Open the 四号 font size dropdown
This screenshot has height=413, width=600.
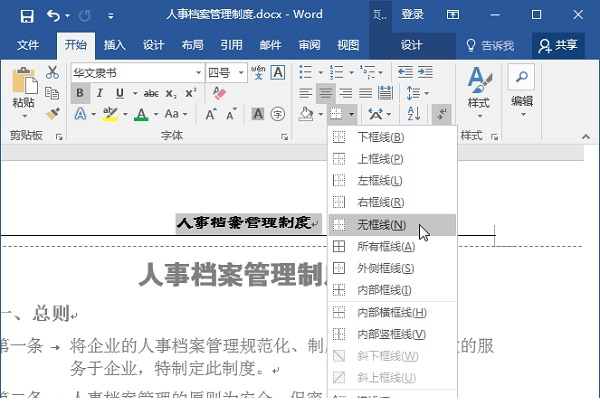[241, 73]
